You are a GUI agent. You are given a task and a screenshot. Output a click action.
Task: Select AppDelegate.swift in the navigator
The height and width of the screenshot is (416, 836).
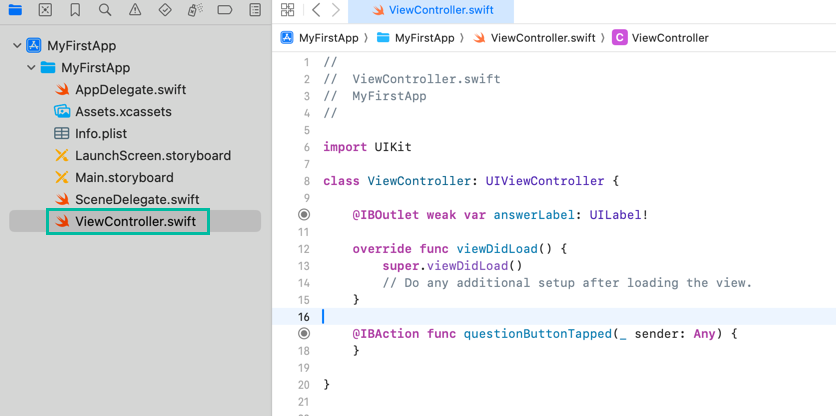[x=130, y=90]
